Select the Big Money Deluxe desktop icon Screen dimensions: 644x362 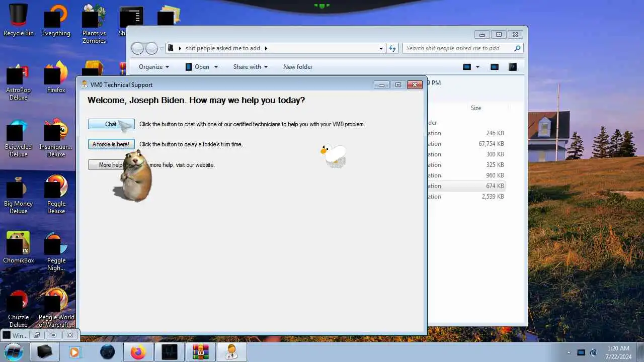[19, 194]
